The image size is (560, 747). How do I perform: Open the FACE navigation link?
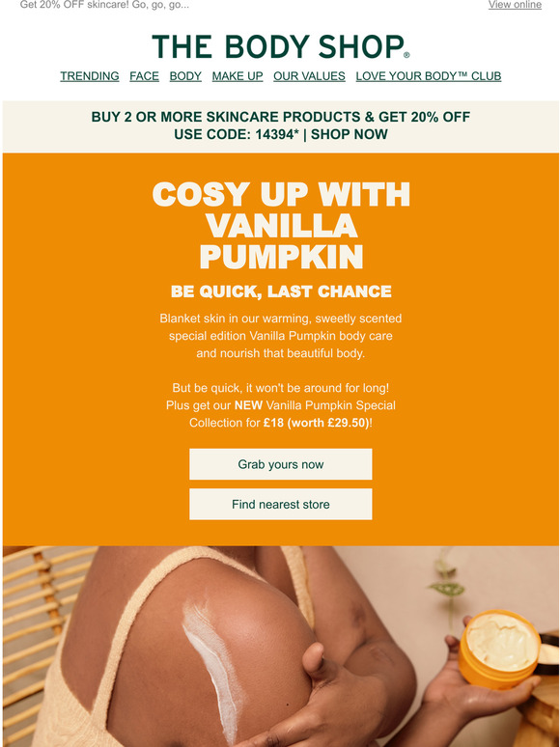[145, 76]
